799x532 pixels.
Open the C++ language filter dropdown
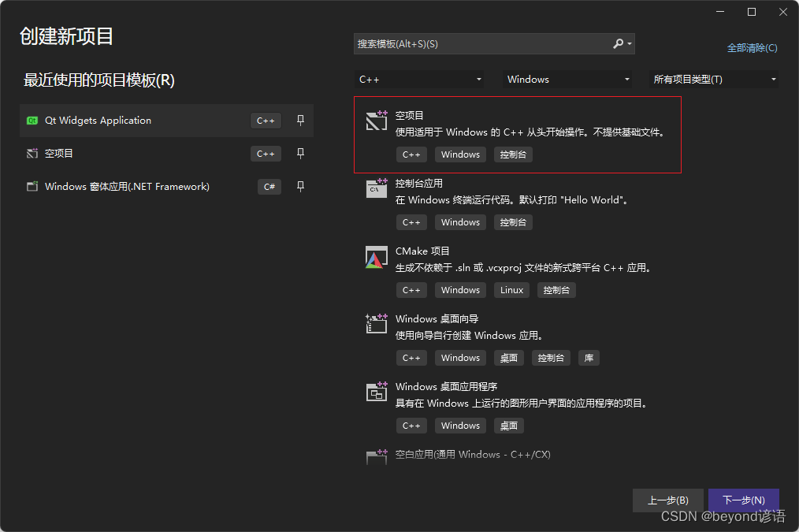419,80
